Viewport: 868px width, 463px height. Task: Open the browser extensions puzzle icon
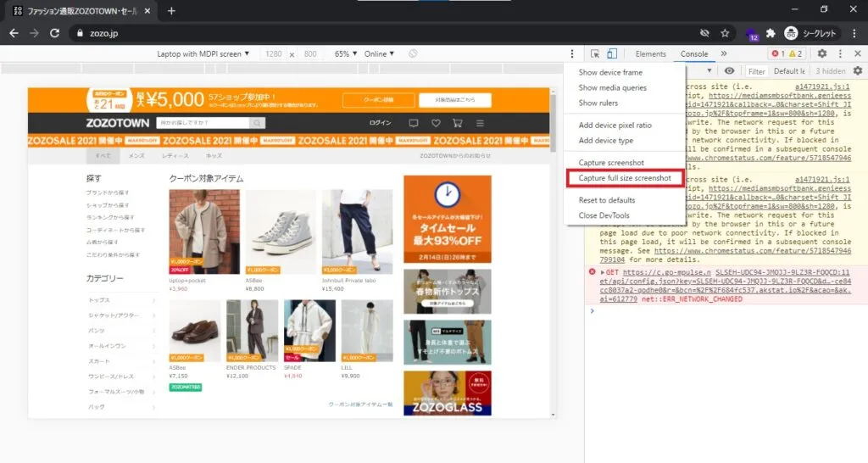pos(771,33)
